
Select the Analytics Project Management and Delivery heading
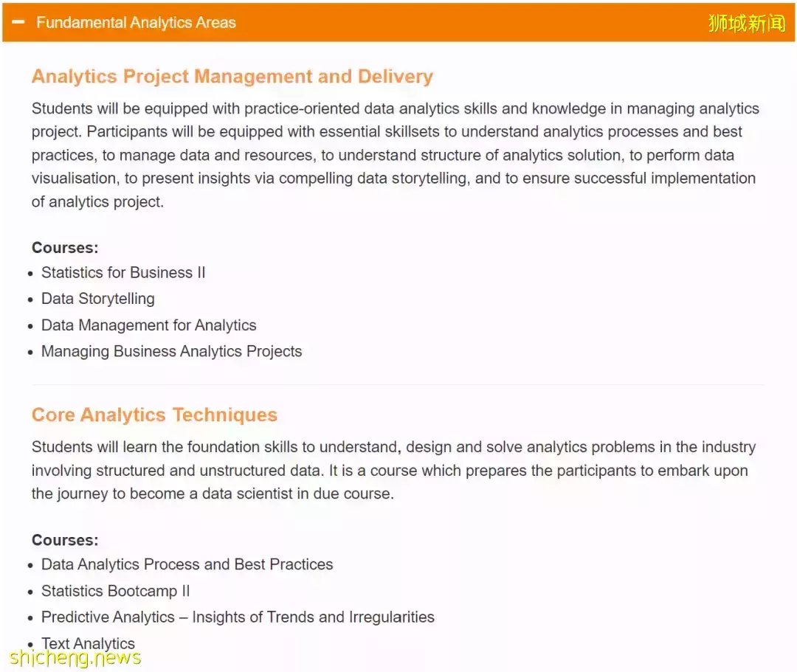(x=232, y=76)
